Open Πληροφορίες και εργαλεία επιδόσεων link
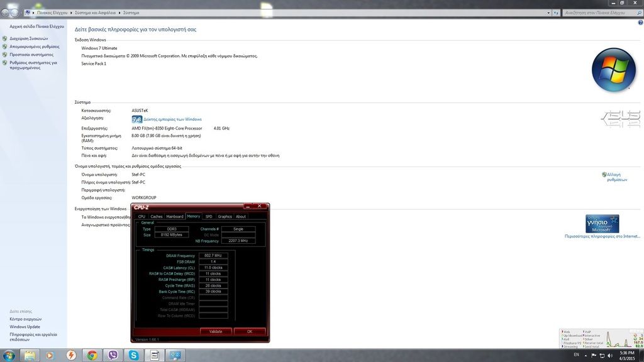 [33, 337]
